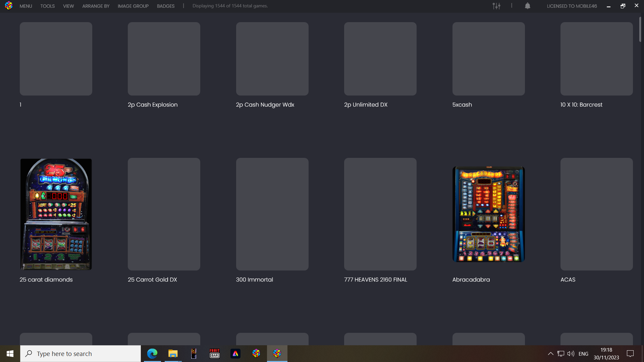Screen dimensions: 644x362
Task: Select 25 carat diamonds machine image
Action: (x=56, y=214)
